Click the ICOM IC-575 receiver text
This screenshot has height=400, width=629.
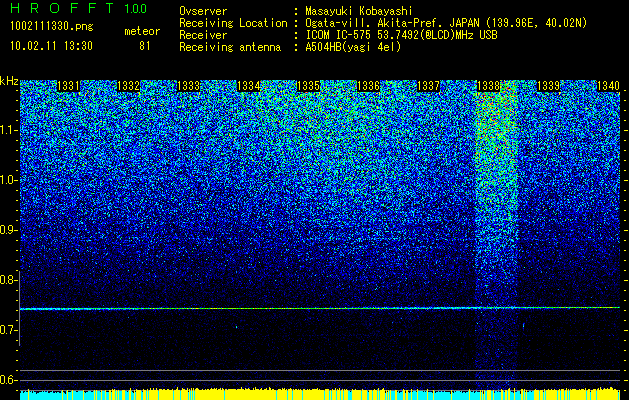pyautogui.click(x=401, y=35)
